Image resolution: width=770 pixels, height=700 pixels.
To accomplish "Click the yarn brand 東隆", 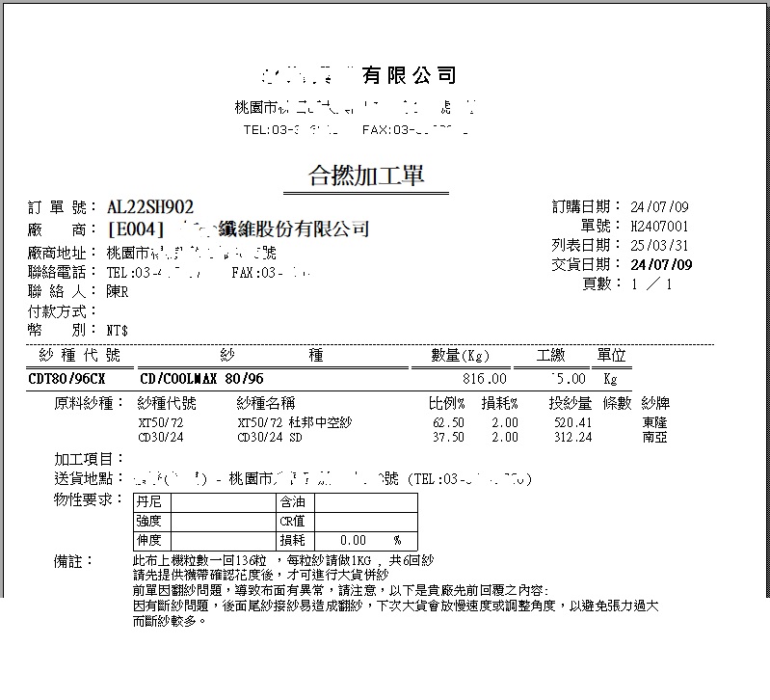I will tap(654, 422).
